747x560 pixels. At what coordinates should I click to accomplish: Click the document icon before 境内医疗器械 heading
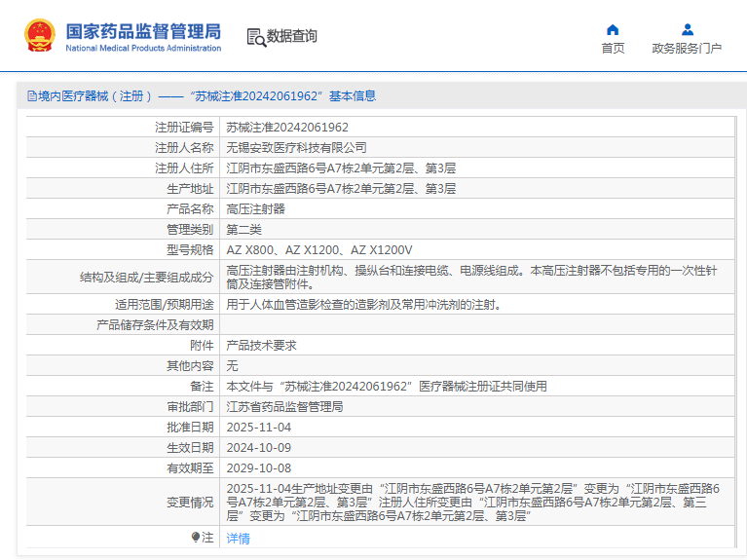click(x=31, y=96)
